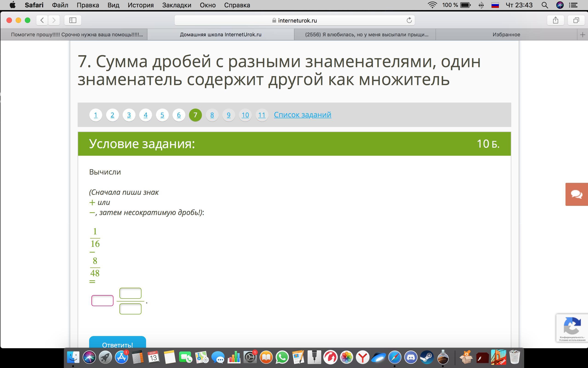Open Spotlight search in menu bar
Viewport: 588px width, 368px height.
coord(545,5)
